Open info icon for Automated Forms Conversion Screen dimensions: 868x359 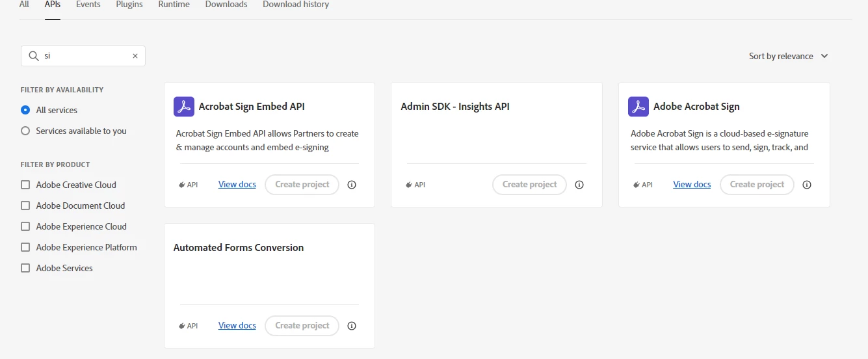point(352,326)
